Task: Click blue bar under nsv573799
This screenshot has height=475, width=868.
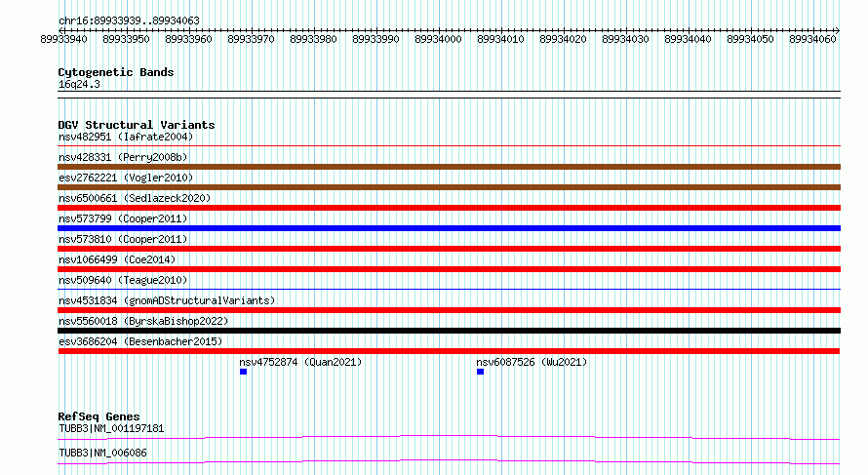Action: [449, 228]
